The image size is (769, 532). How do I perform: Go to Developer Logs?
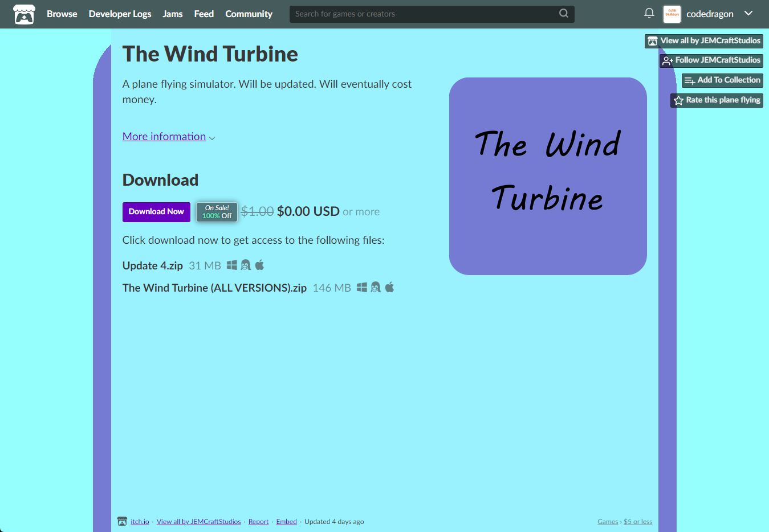coord(120,14)
